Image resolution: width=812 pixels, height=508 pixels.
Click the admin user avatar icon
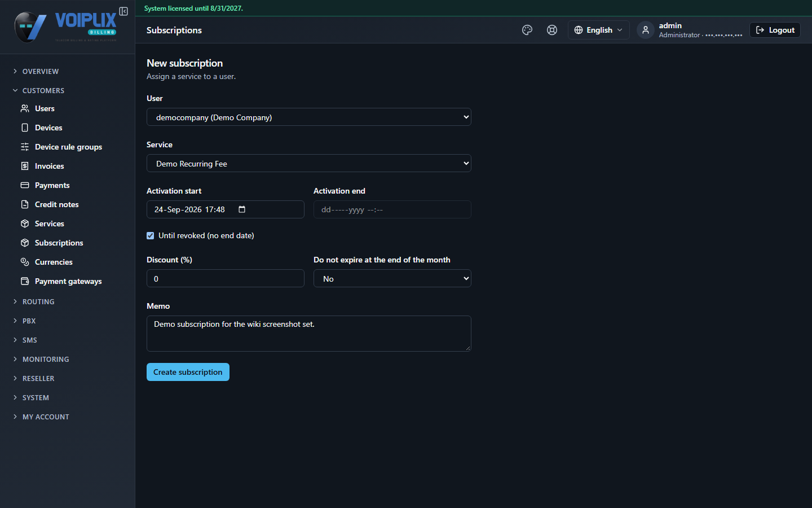646,30
